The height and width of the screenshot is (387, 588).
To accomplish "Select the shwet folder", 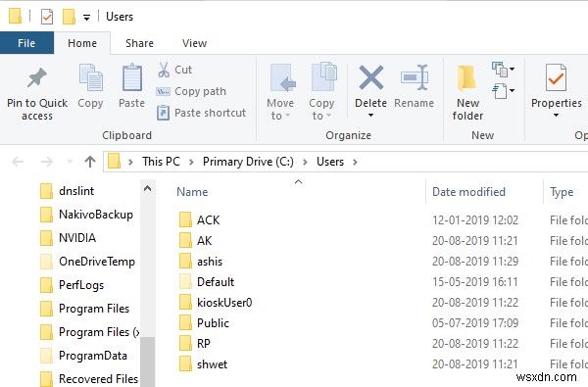I will pos(203,364).
